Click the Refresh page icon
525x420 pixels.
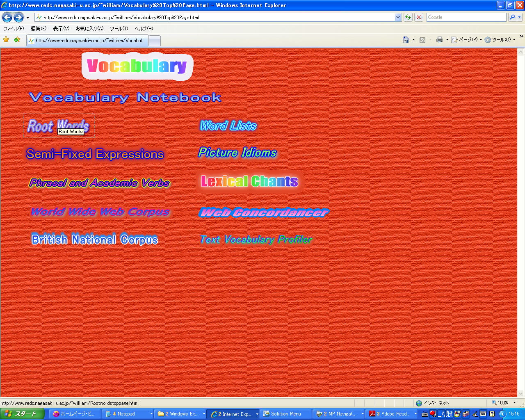(x=408, y=17)
